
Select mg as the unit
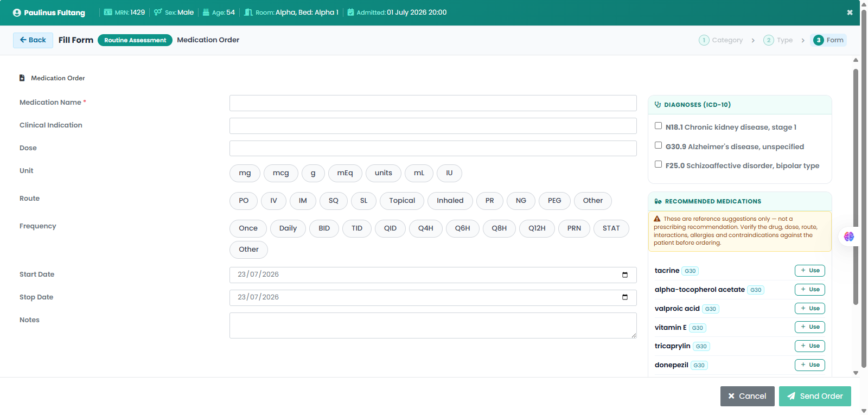click(x=245, y=173)
